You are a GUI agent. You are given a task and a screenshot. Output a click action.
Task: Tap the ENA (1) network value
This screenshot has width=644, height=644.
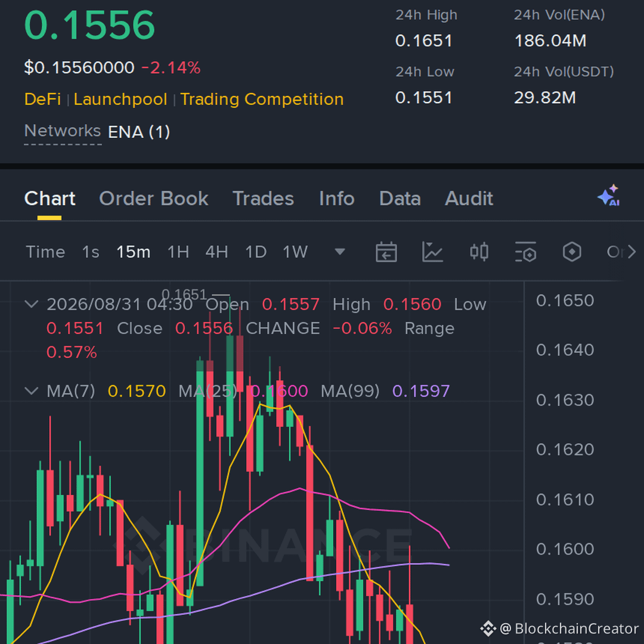click(x=139, y=132)
